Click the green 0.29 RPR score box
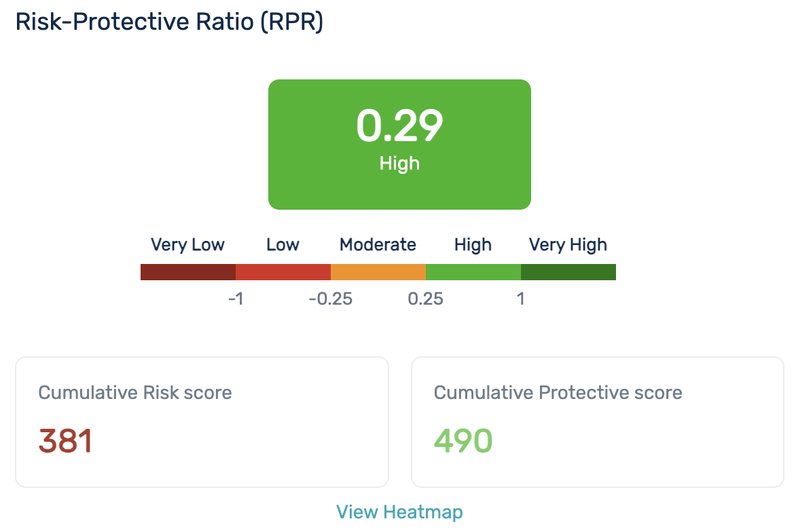 (399, 144)
